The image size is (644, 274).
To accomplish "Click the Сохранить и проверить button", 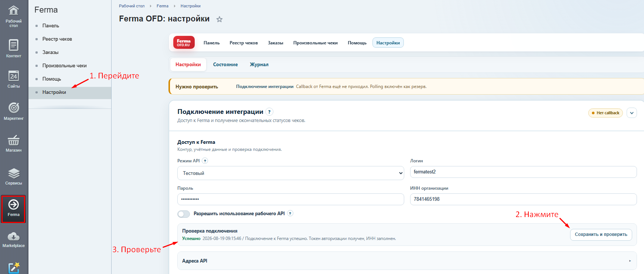I will pyautogui.click(x=601, y=234).
